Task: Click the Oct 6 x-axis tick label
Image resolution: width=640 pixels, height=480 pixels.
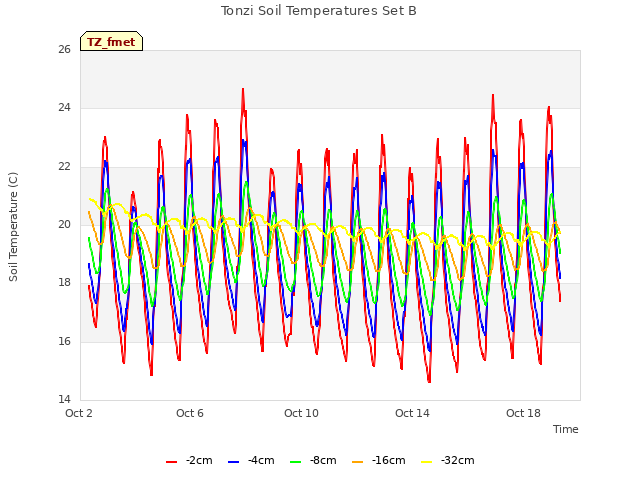Action: (190, 413)
